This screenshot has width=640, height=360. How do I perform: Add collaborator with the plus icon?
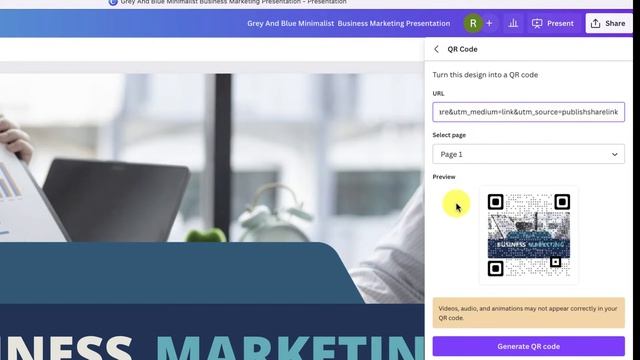click(489, 24)
